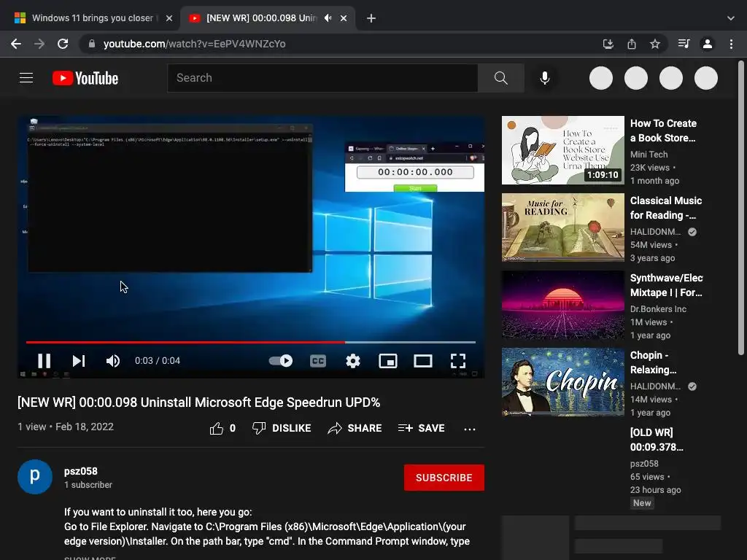Dislike the video

click(282, 428)
